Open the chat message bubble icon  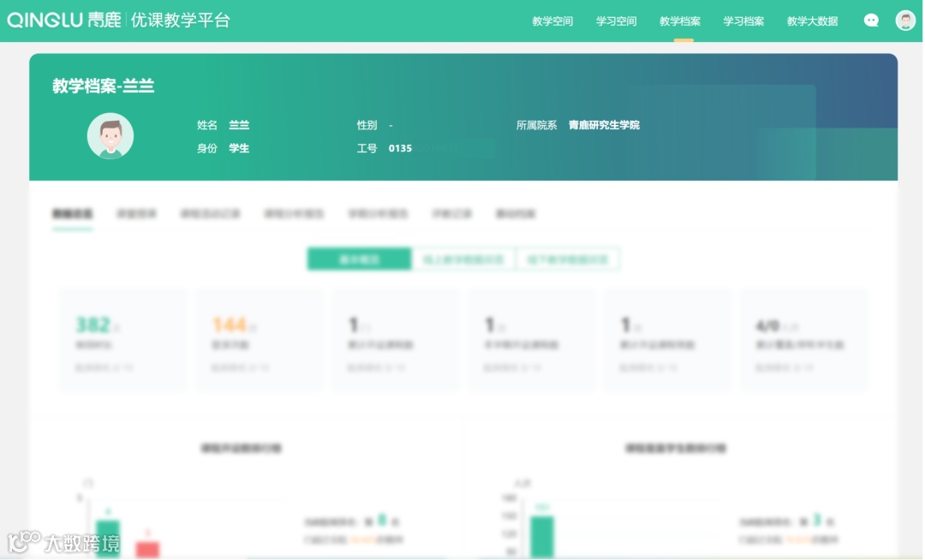[871, 21]
